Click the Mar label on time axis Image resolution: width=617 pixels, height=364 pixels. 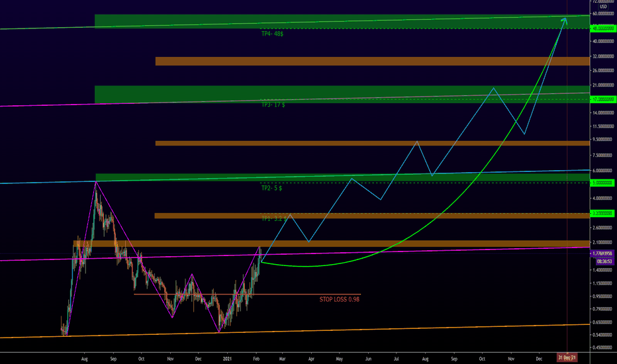click(x=282, y=359)
